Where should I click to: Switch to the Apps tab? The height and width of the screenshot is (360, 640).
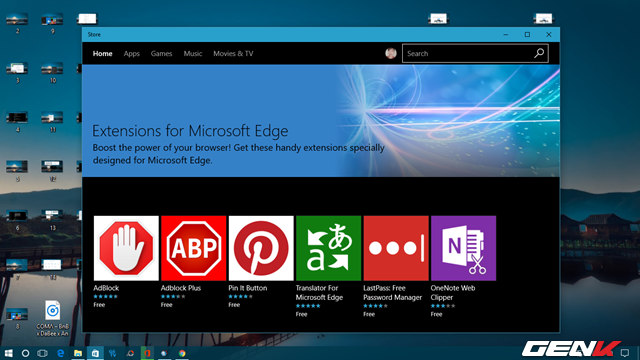coord(131,53)
